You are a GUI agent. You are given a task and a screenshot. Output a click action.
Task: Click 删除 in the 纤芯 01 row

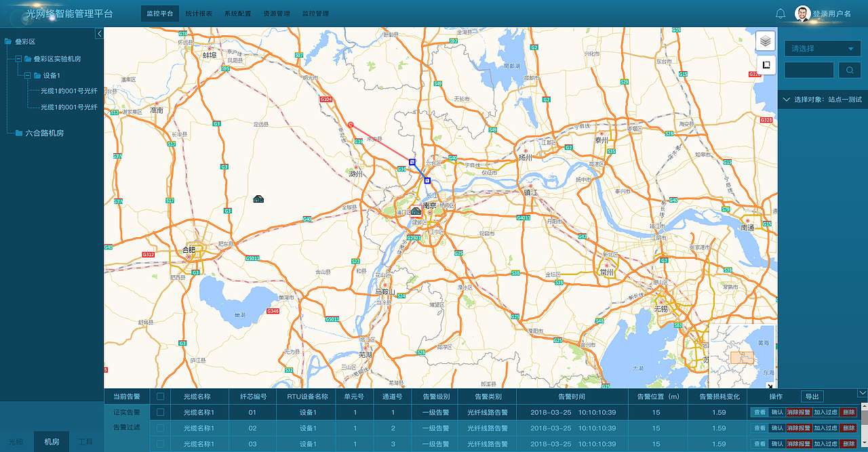(x=848, y=412)
